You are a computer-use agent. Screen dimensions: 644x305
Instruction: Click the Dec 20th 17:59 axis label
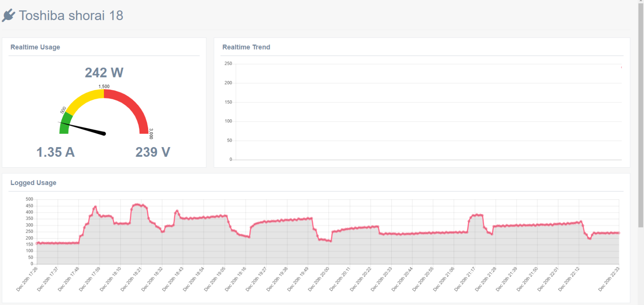click(x=90, y=279)
